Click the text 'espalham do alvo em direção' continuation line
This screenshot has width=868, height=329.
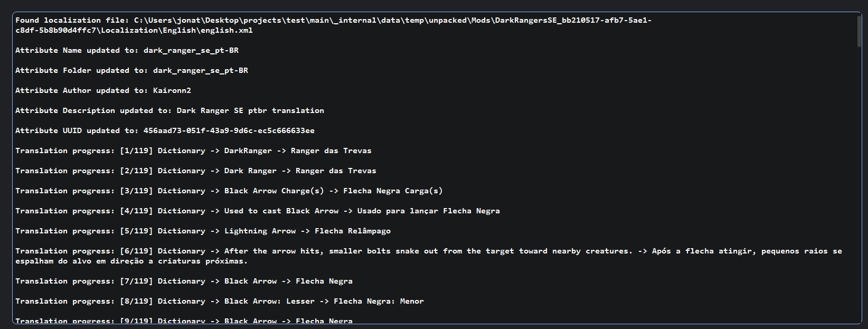click(x=79, y=261)
